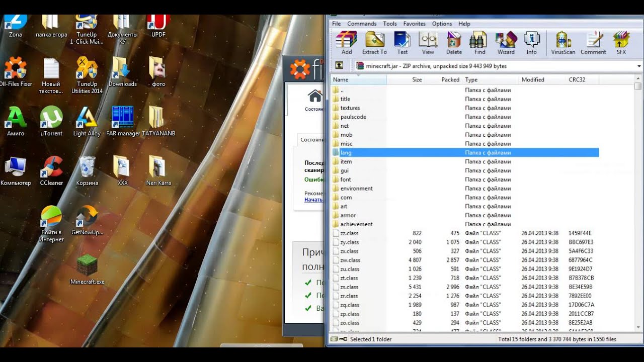Sort by the Packed column header
644x362 pixels.
tap(443, 79)
